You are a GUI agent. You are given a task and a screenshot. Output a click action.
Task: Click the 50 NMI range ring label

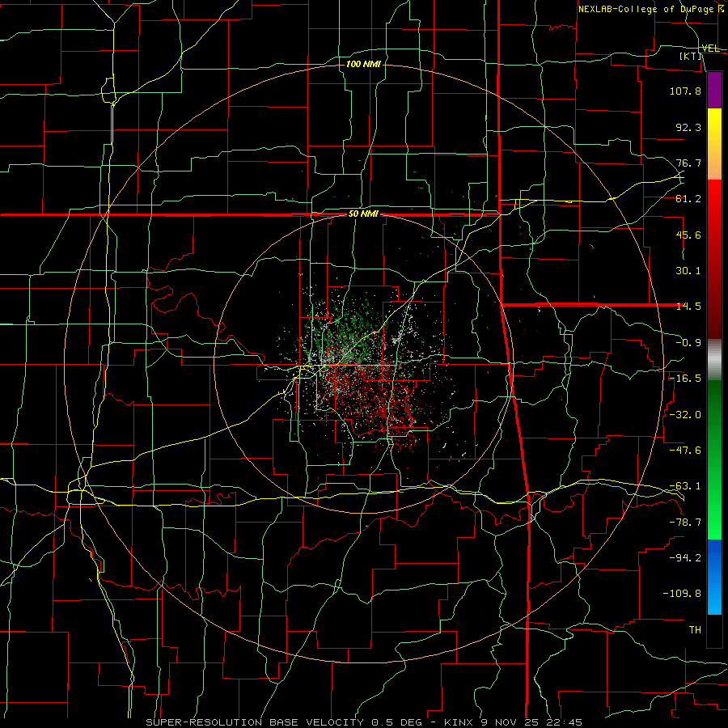[363, 214]
